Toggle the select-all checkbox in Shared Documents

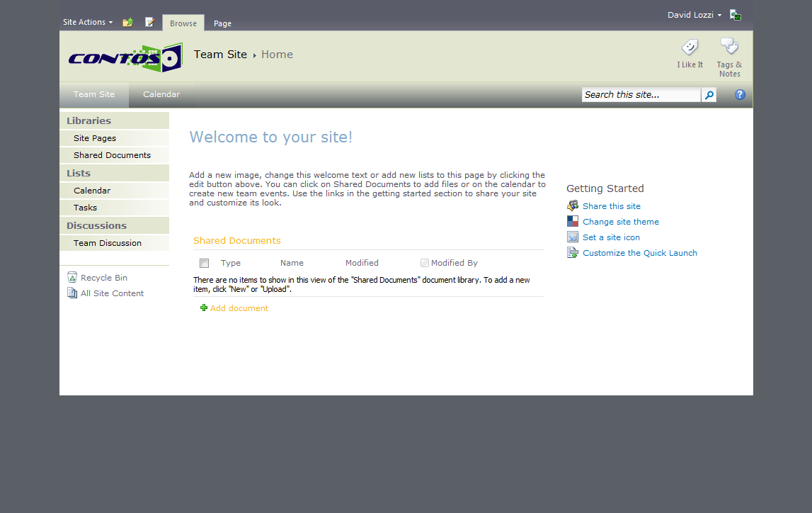[205, 263]
